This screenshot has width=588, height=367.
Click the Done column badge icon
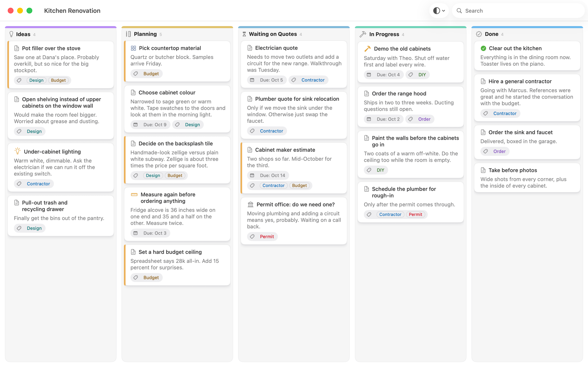[x=479, y=34]
